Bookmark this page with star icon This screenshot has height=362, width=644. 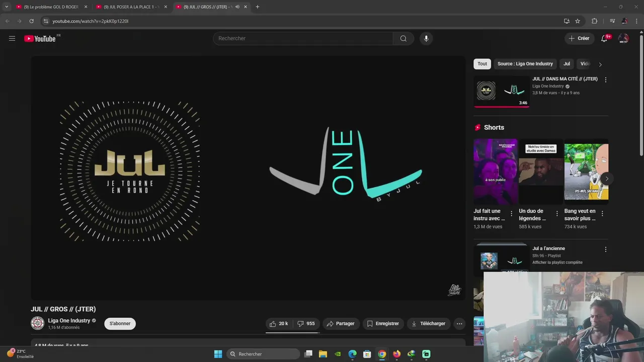[578, 21]
